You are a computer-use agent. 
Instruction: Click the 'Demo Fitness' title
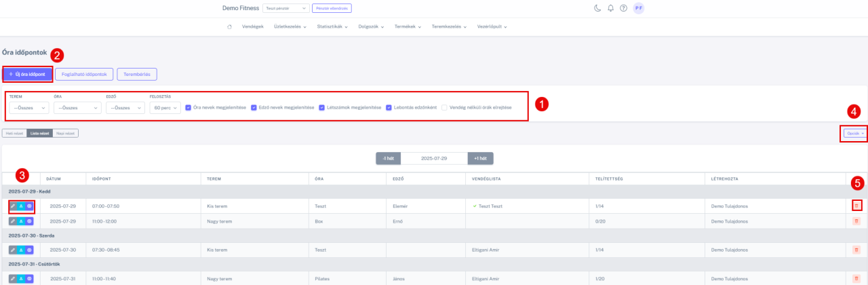[x=240, y=8]
